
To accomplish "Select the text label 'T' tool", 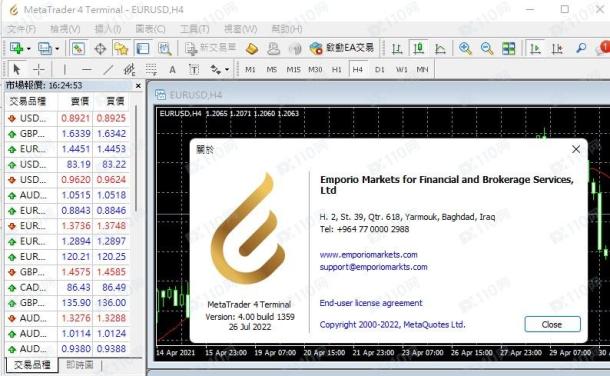I will (194, 70).
